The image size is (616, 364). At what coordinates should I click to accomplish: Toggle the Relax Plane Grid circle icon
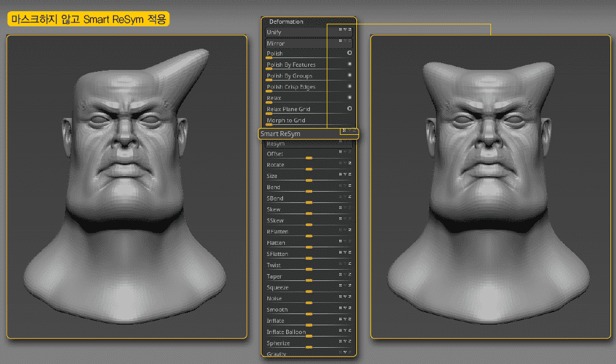click(x=349, y=109)
